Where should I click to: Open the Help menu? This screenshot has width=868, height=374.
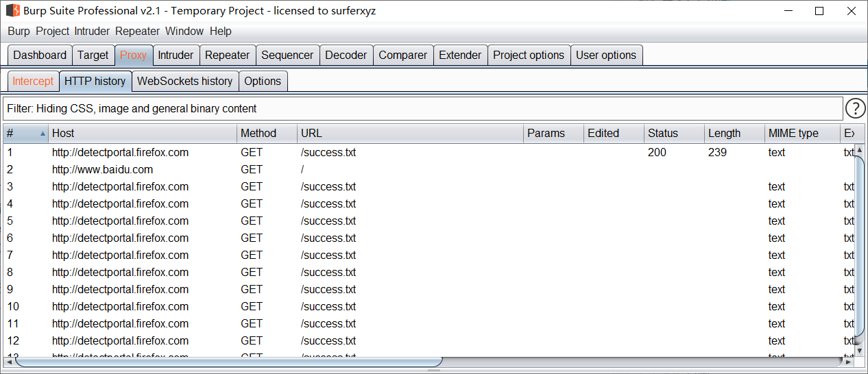point(221,32)
